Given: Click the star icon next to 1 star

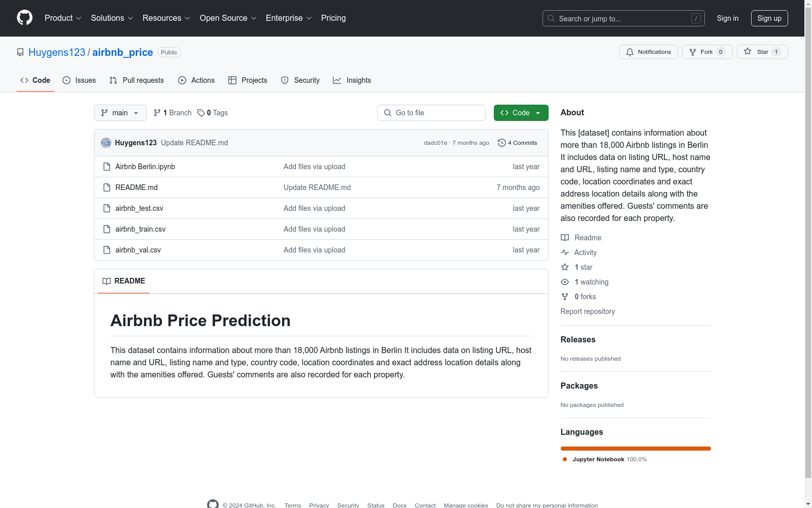Looking at the screenshot, I should [x=565, y=267].
